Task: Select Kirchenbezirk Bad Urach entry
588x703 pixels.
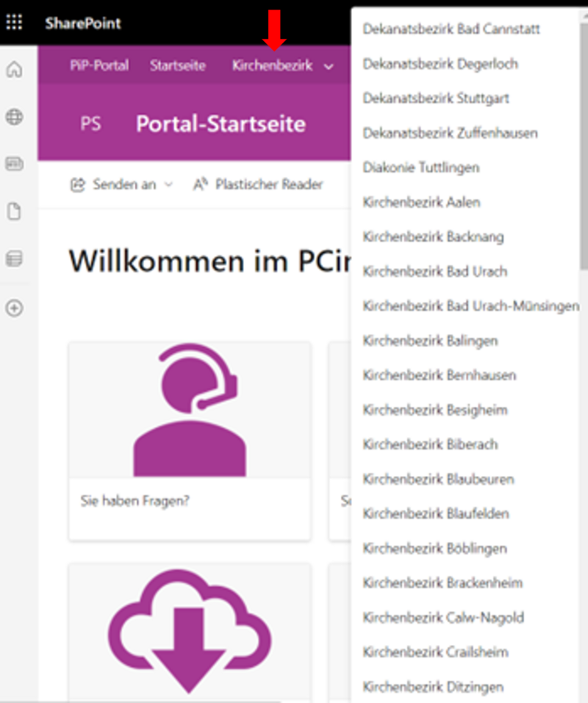Action: tap(435, 271)
